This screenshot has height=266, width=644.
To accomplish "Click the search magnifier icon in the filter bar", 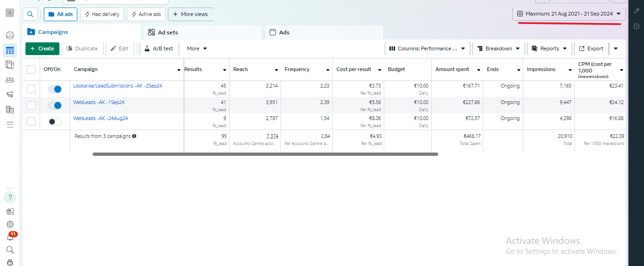I will point(30,14).
